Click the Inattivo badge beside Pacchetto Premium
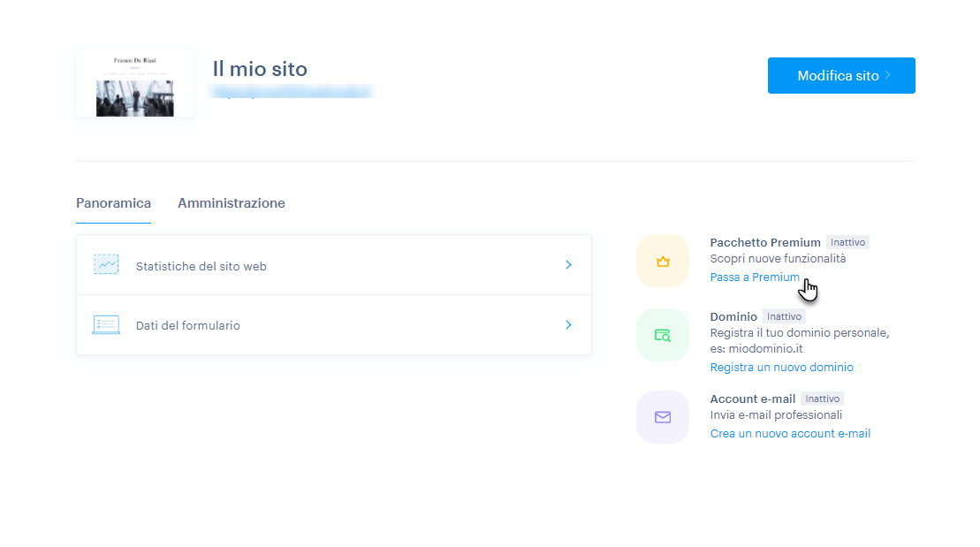980x547 pixels. pyautogui.click(x=847, y=242)
